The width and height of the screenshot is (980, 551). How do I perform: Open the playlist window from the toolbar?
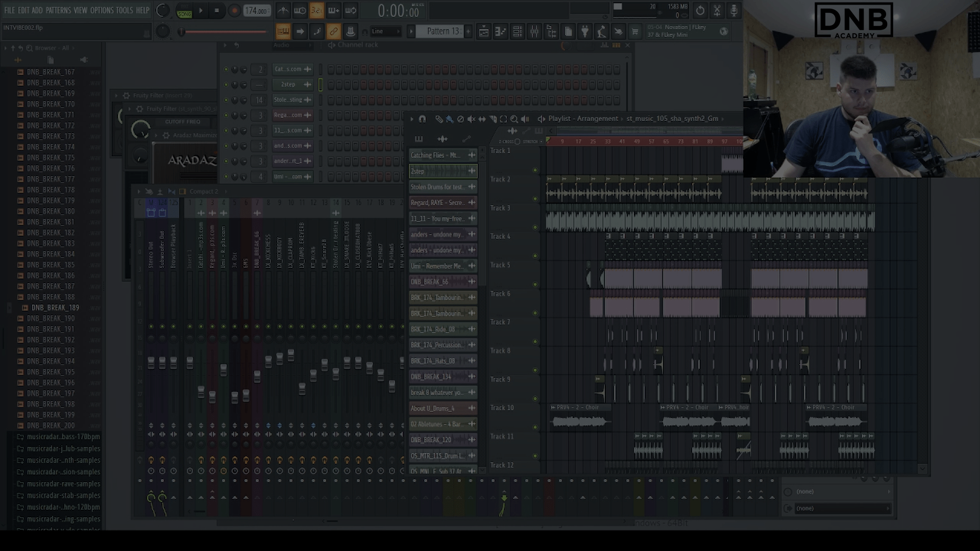click(x=484, y=32)
